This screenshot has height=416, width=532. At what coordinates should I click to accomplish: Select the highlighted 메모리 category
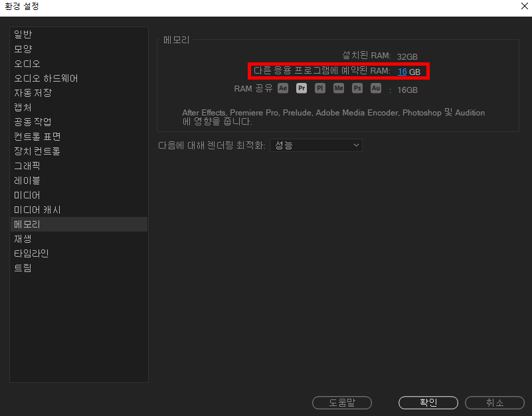pyautogui.click(x=79, y=224)
